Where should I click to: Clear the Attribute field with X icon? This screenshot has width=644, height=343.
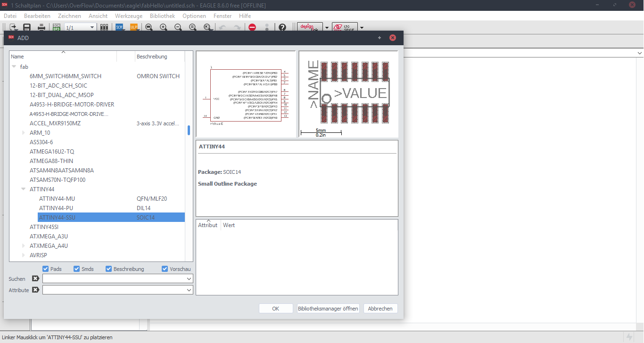click(35, 290)
